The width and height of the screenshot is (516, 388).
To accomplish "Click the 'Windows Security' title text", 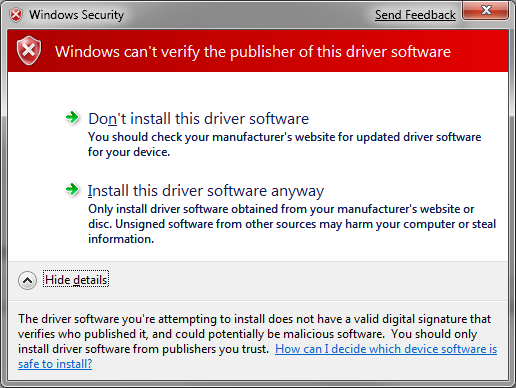I will [76, 15].
